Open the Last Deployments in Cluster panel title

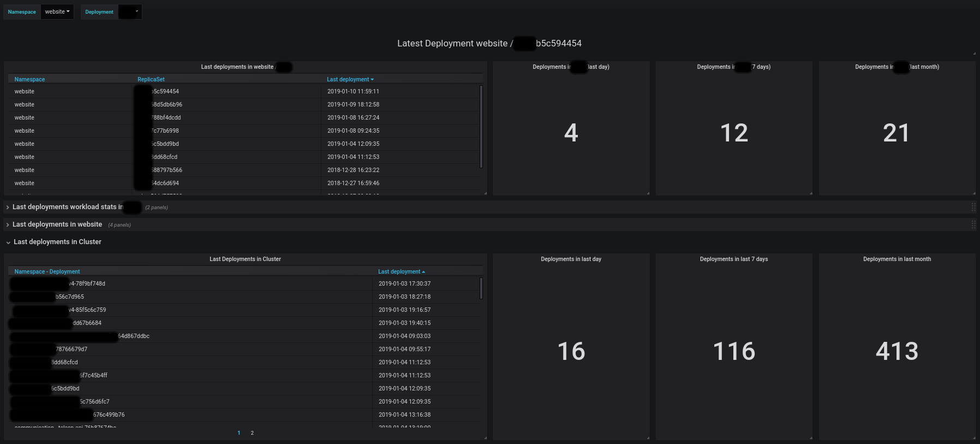click(246, 259)
